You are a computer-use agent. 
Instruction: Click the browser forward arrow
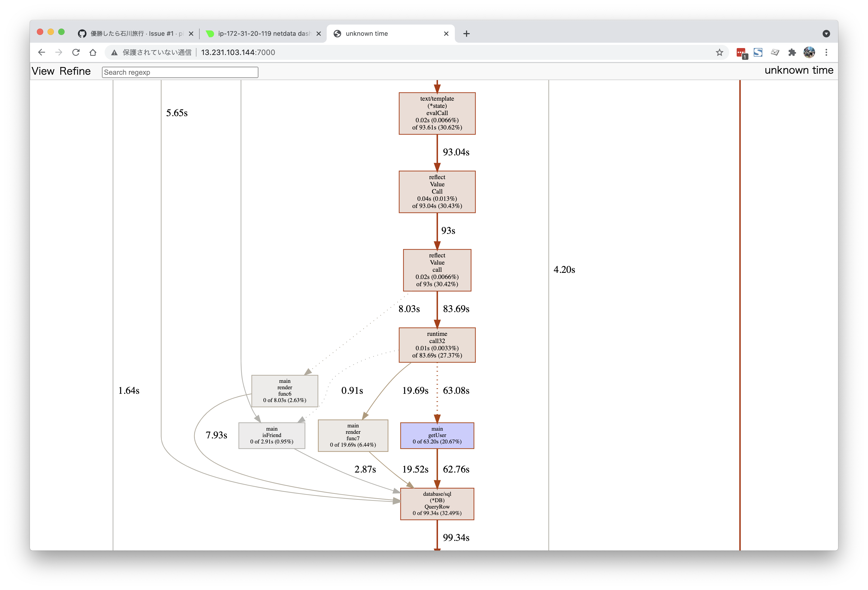coord(59,52)
